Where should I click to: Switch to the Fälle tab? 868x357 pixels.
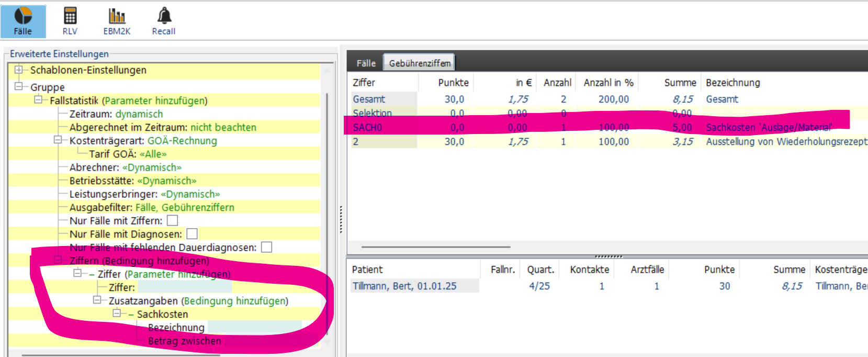(366, 63)
